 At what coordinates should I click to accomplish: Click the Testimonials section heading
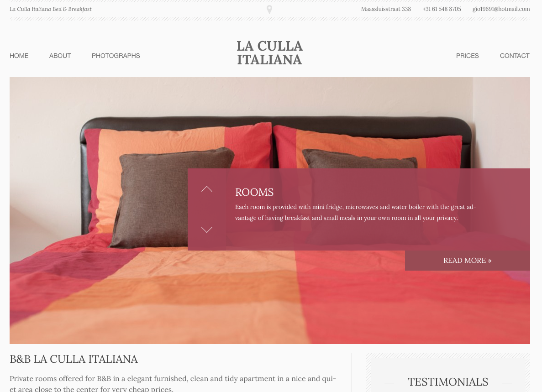point(448,382)
